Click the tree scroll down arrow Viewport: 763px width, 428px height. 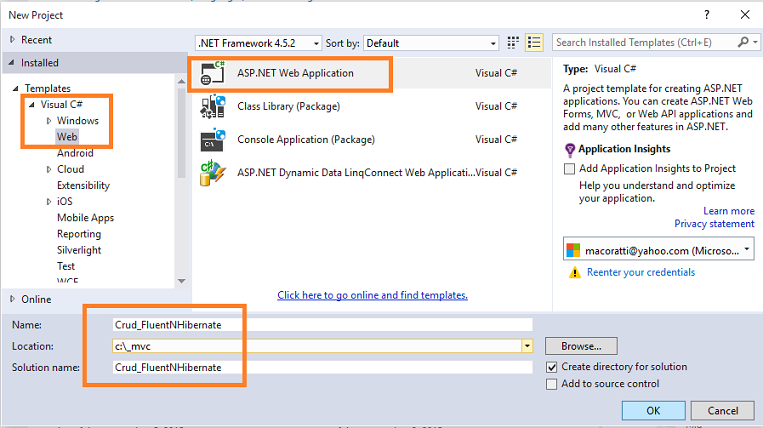182,281
